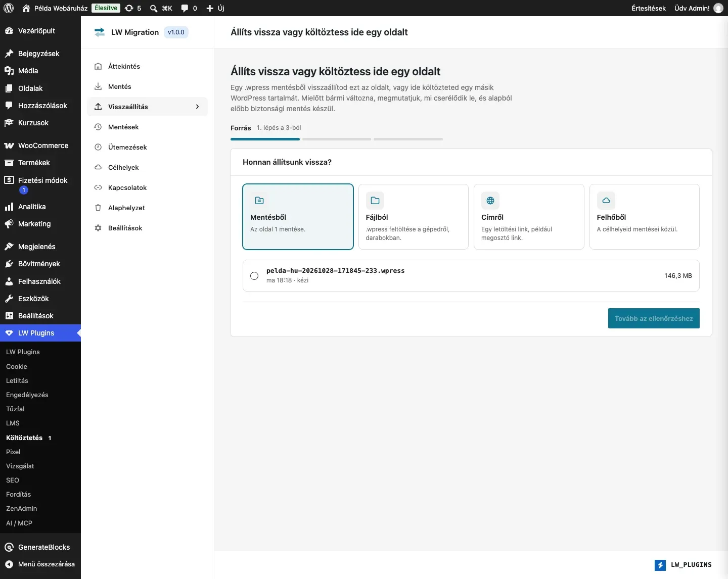Viewport: 728px width, 579px height.
Task: Open Bővítmények menu item
Action: [x=40, y=264]
